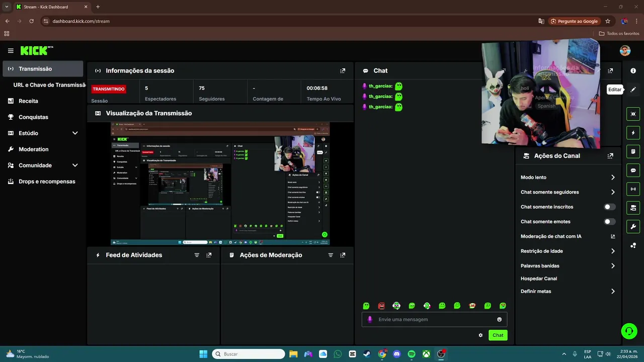The image size is (644, 362).
Task: Toggle Chat somente inscritos switch
Action: pyautogui.click(x=609, y=207)
